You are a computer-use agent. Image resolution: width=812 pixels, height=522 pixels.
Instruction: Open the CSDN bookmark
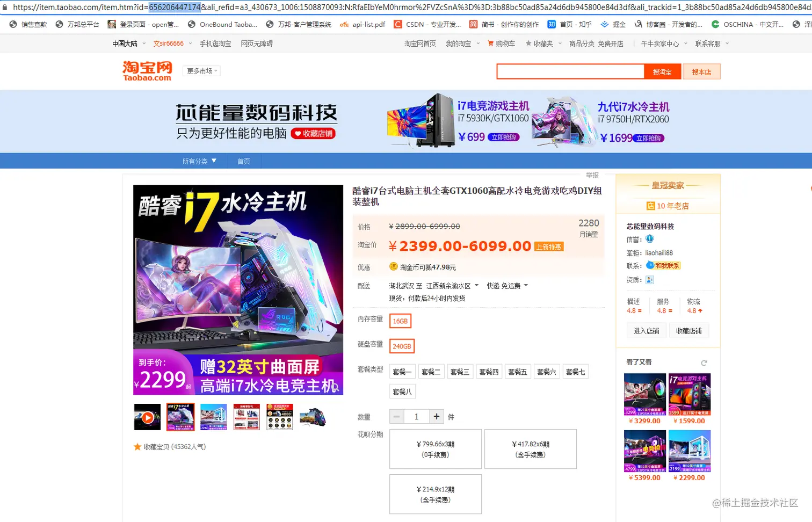[427, 25]
